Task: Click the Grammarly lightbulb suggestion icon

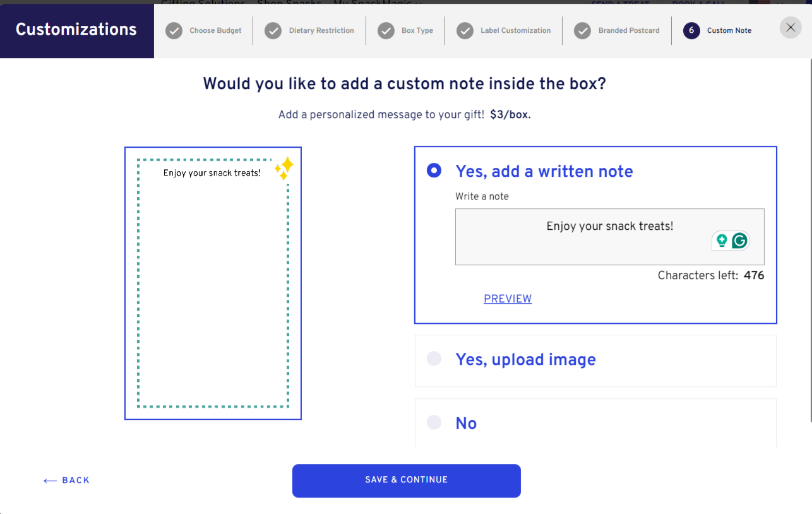Action: 722,241
